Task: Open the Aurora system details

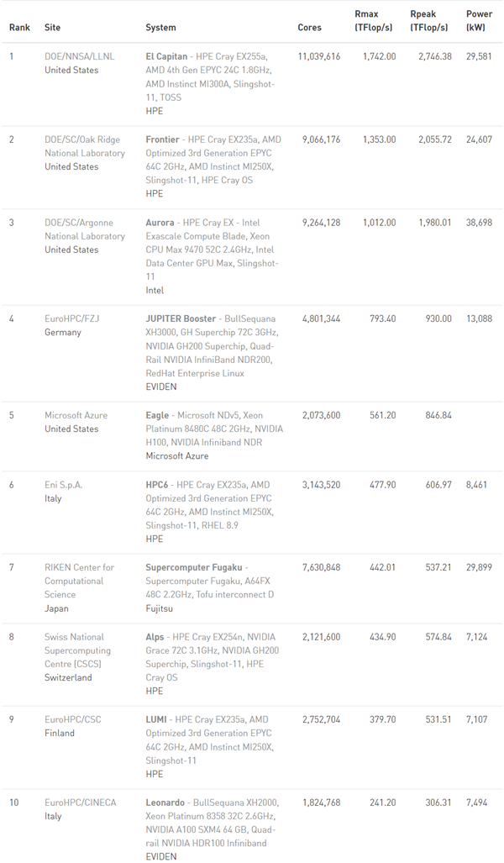Action: [x=160, y=223]
